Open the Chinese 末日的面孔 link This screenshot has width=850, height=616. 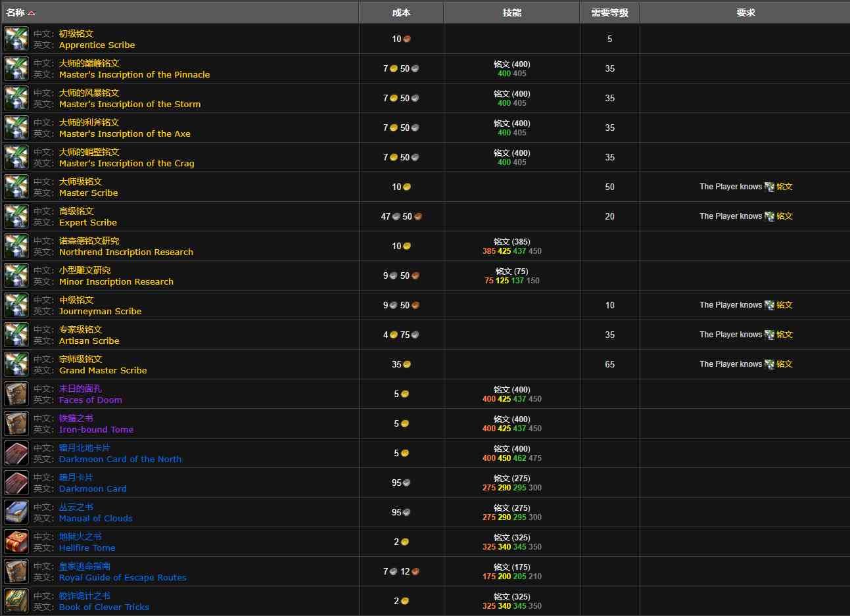coord(80,389)
